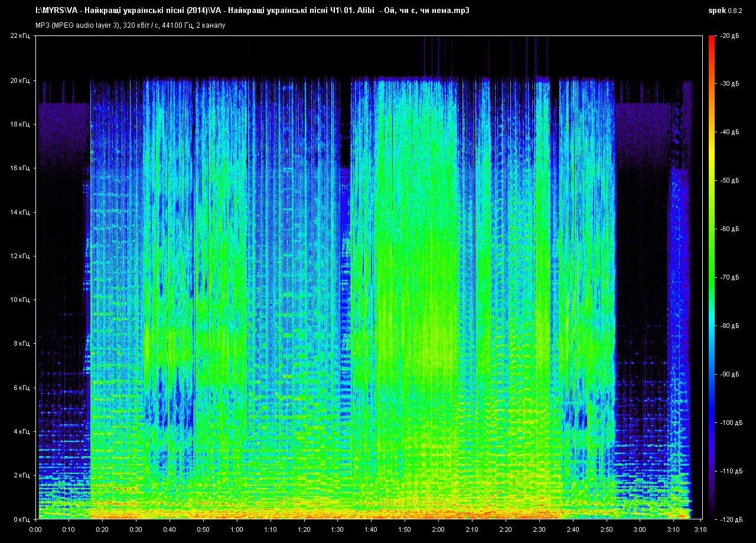Select the -70 дБ scale label

(729, 277)
